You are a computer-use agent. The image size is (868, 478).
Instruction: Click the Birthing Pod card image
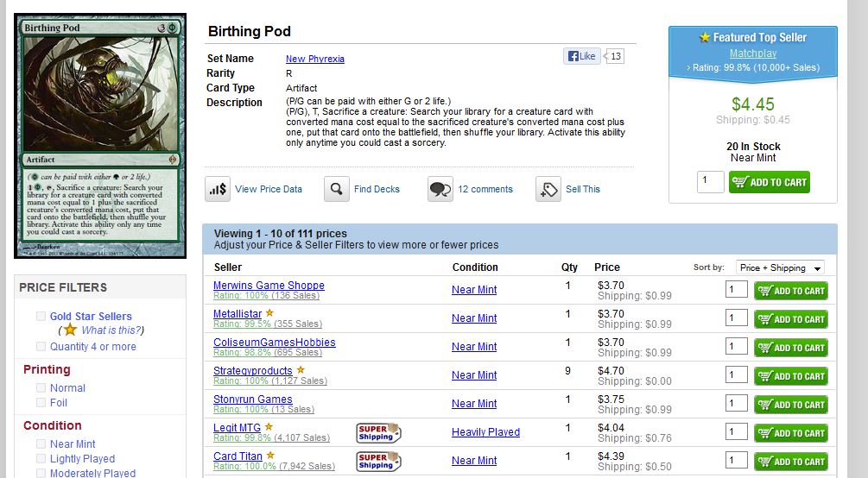point(100,135)
